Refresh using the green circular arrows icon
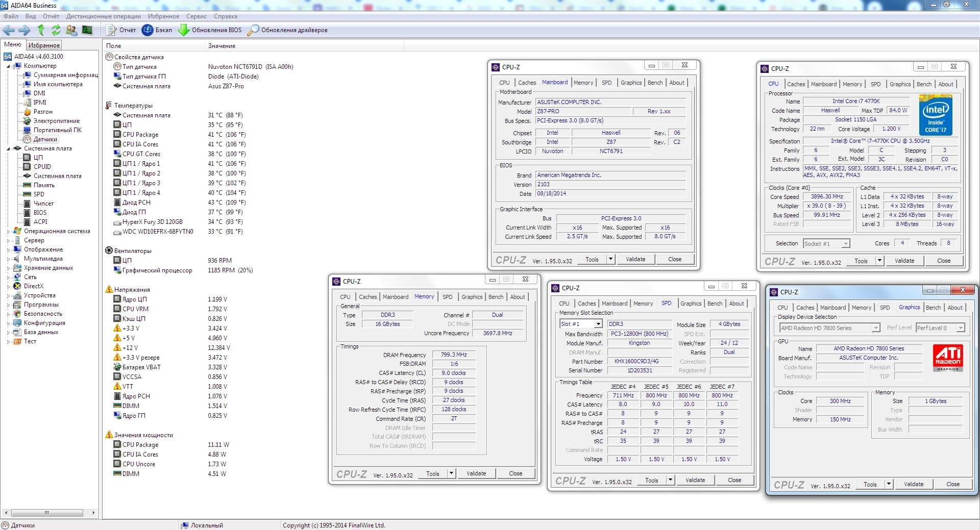Viewport: 980px width, 530px height. click(56, 30)
